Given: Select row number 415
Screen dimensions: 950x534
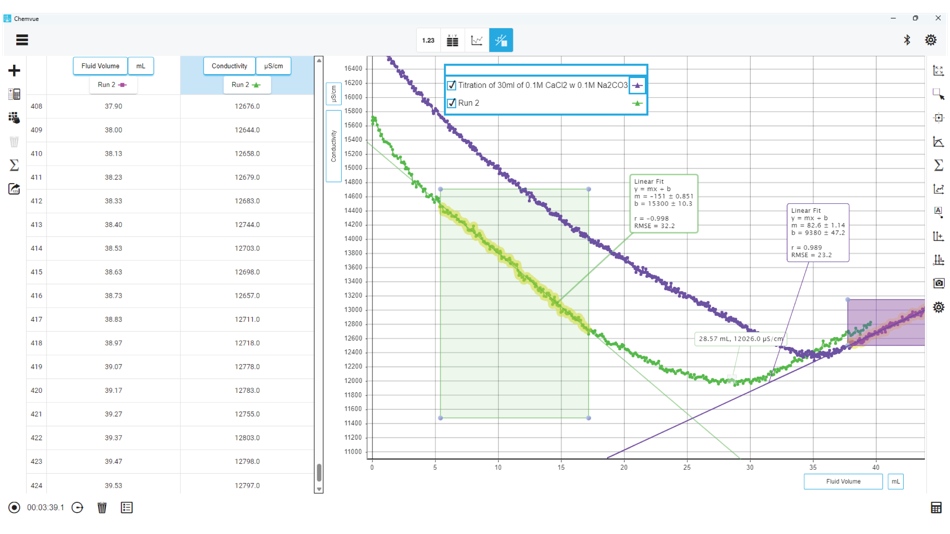Looking at the screenshot, I should click(x=36, y=272).
